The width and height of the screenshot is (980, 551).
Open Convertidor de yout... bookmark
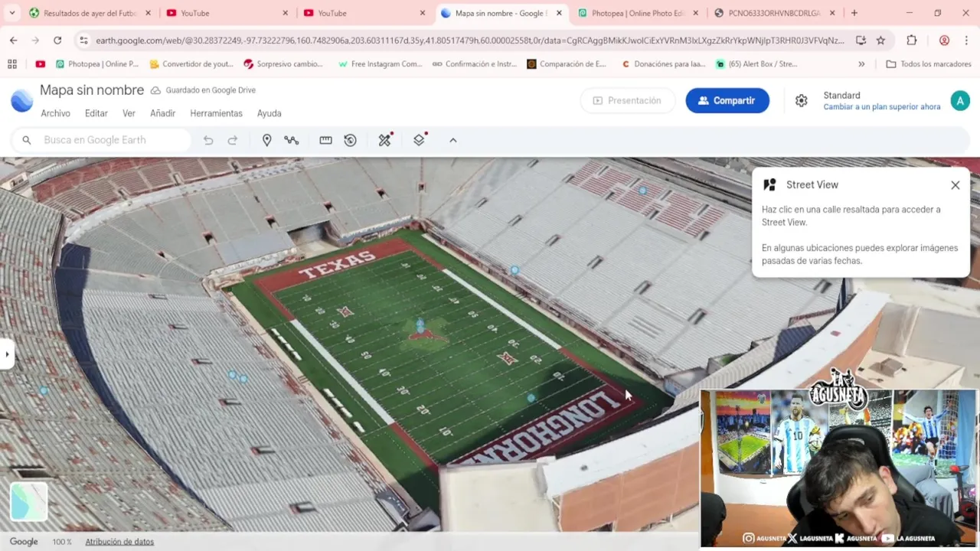click(191, 64)
